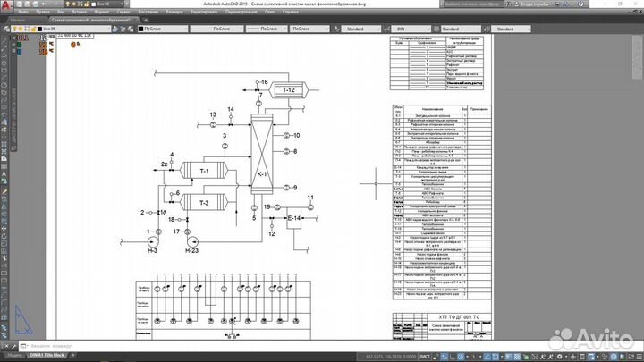Open the Рисование menu
The image size is (644, 362).
point(148,13)
